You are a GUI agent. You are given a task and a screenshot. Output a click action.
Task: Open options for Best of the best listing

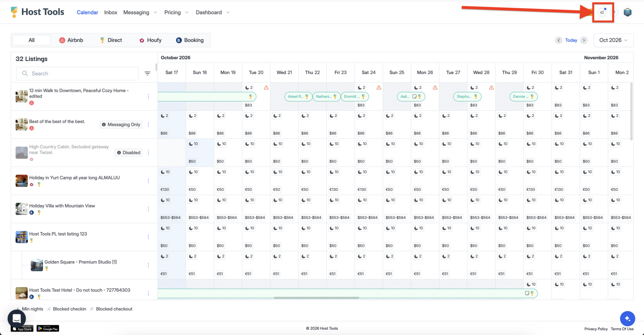coord(148,125)
